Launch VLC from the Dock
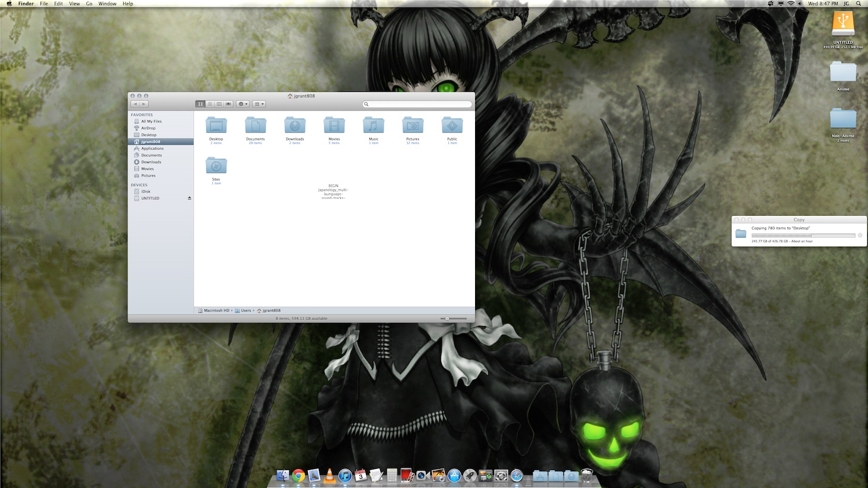Screen dimensions: 868x488 (329, 475)
